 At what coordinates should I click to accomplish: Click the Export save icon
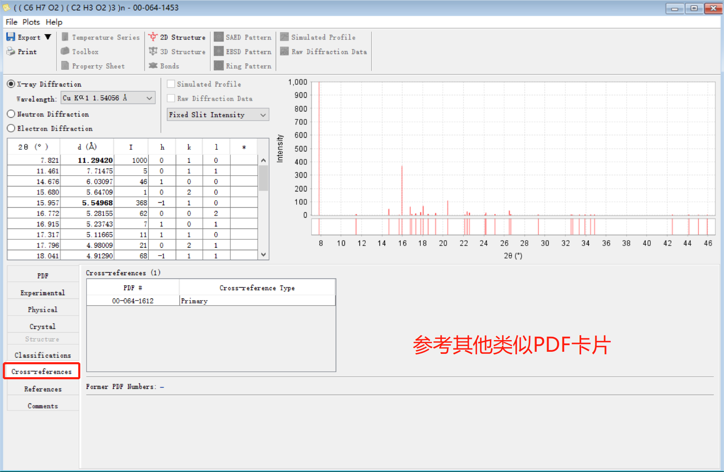click(x=11, y=37)
